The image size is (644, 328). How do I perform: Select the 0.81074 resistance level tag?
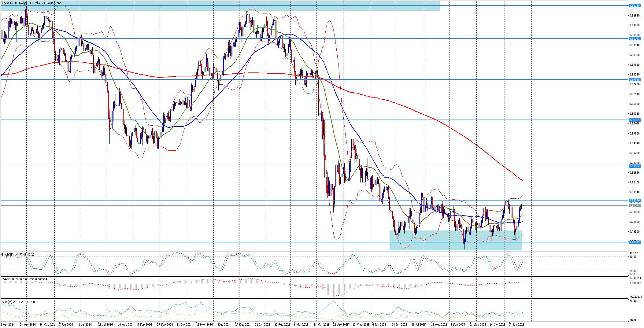pos(634,201)
